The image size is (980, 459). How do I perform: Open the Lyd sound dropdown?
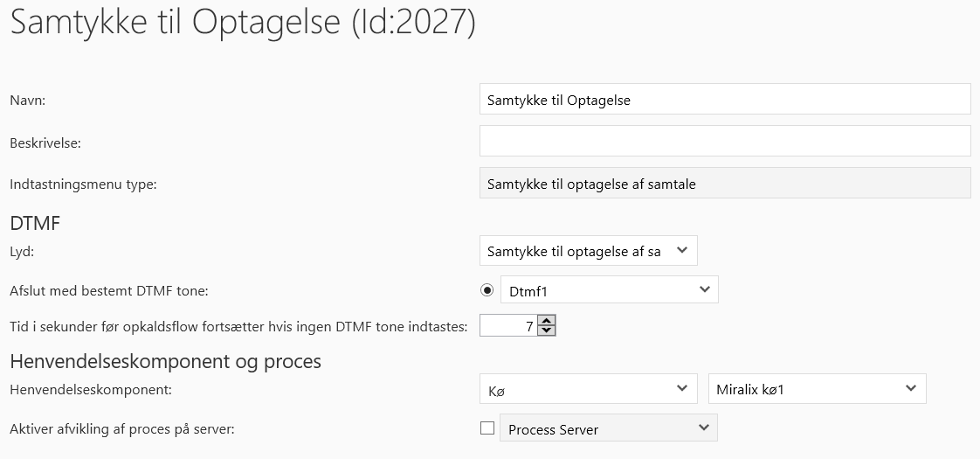pyautogui.click(x=588, y=251)
